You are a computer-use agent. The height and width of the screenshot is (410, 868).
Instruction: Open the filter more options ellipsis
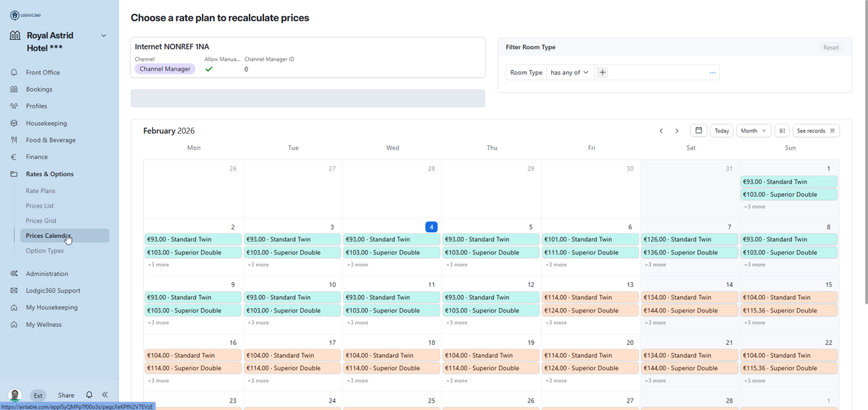[712, 72]
